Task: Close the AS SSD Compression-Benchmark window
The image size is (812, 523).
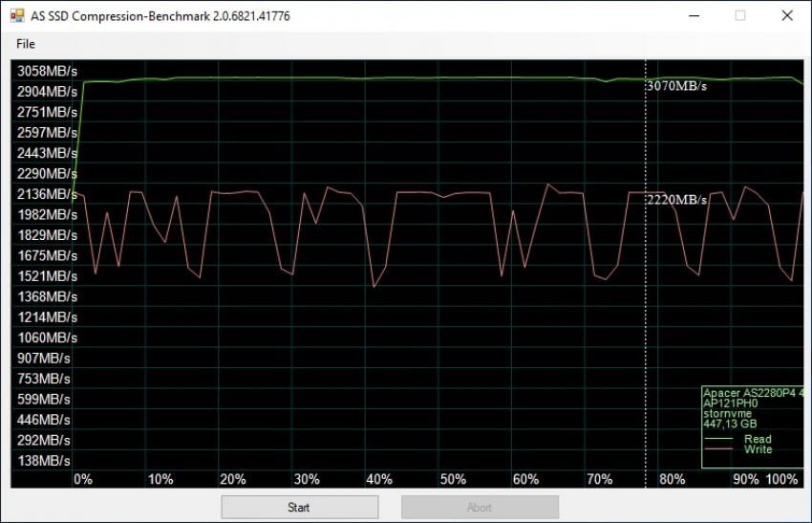Action: coord(786,16)
